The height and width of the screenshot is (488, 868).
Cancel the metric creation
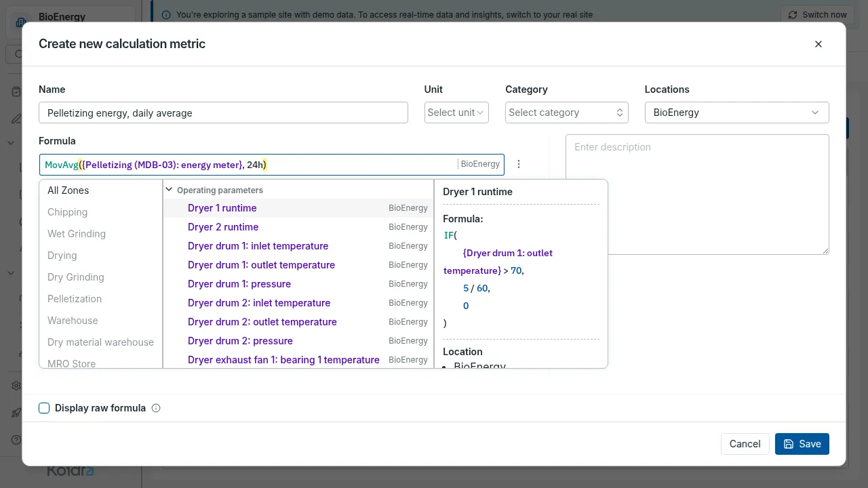click(745, 444)
